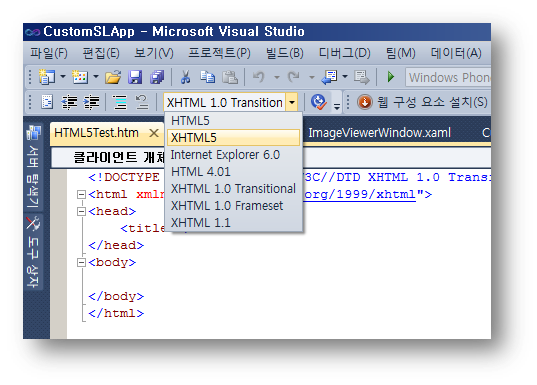Click the Undo arrow icon
This screenshot has height=385, width=537.
pyautogui.click(x=259, y=77)
